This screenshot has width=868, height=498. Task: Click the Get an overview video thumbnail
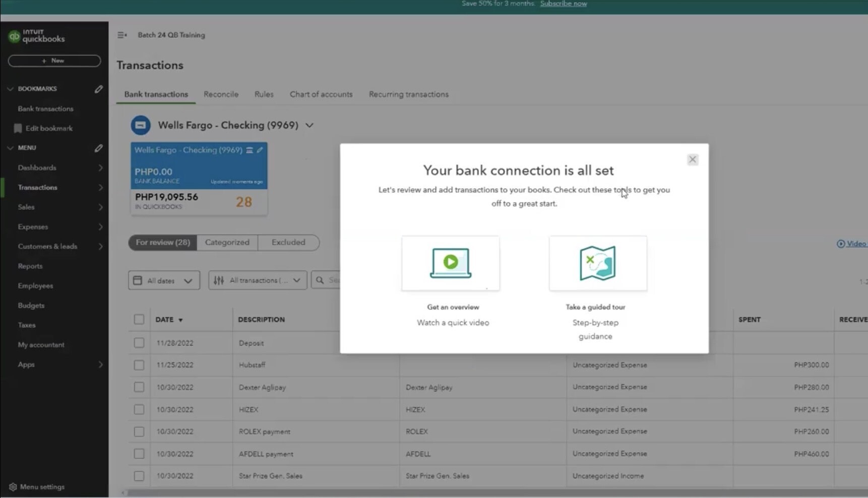click(x=451, y=263)
